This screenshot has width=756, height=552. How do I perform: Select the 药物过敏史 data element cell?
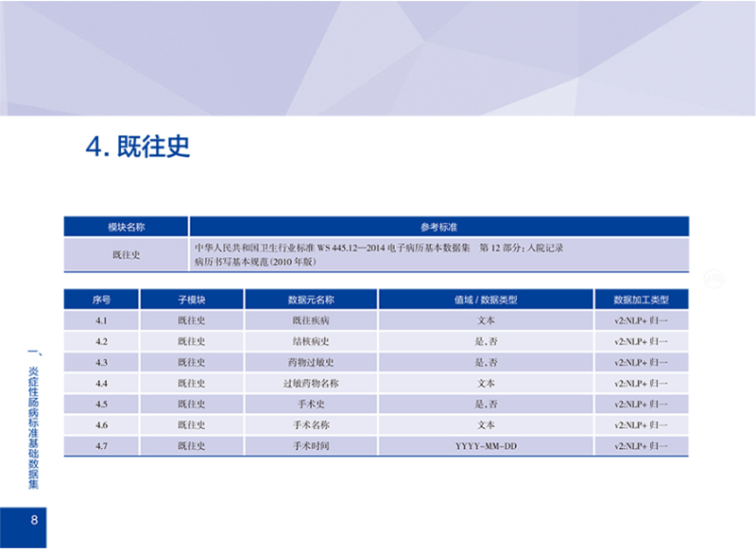tap(311, 362)
